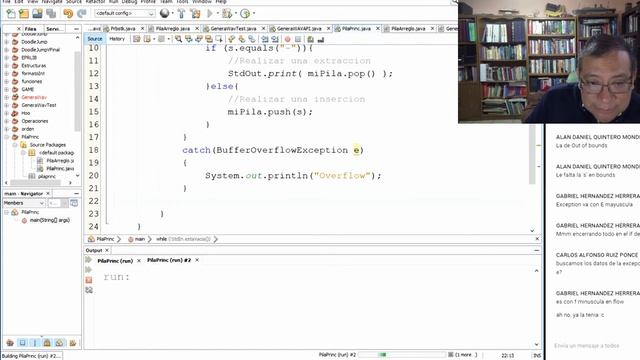Screen dimensions: 640x360
Task: Stop the running process with red Stop icon
Action: [89, 280]
